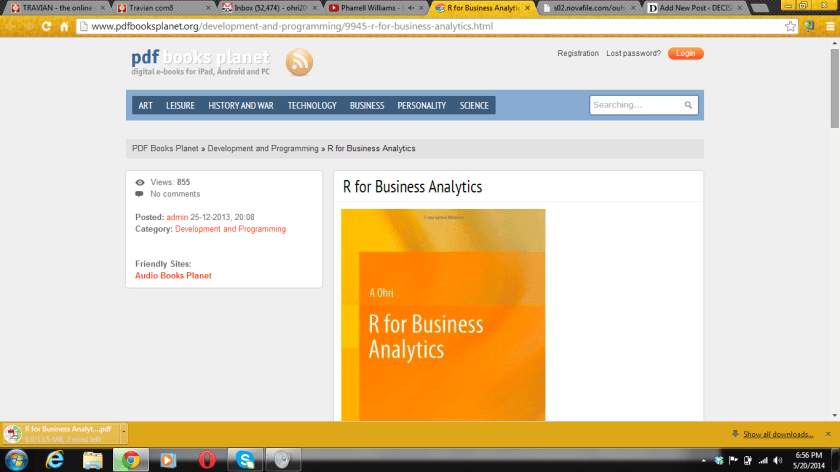
Task: Open Internet Explorer from the taskbar
Action: point(55,459)
